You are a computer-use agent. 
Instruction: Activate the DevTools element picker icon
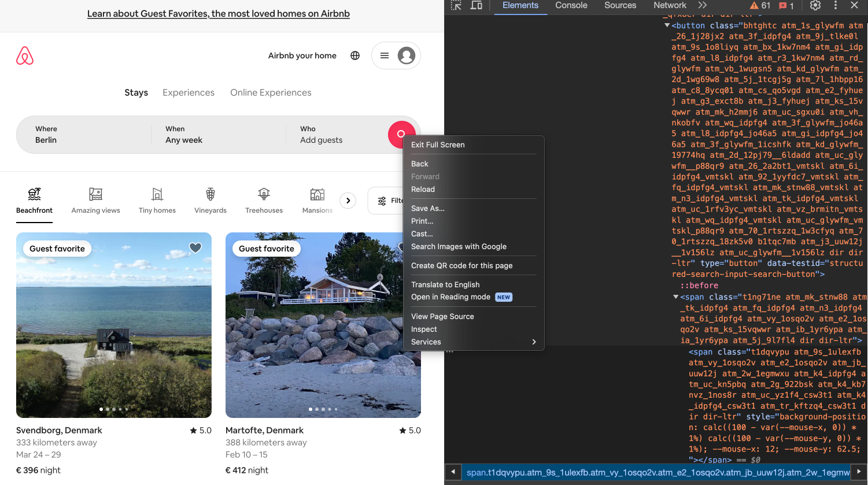pos(456,5)
